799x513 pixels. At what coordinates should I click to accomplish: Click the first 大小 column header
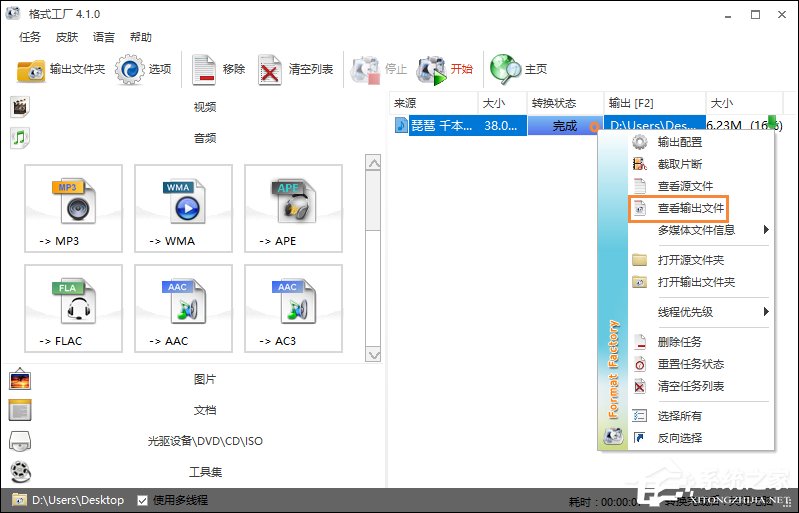[502, 103]
